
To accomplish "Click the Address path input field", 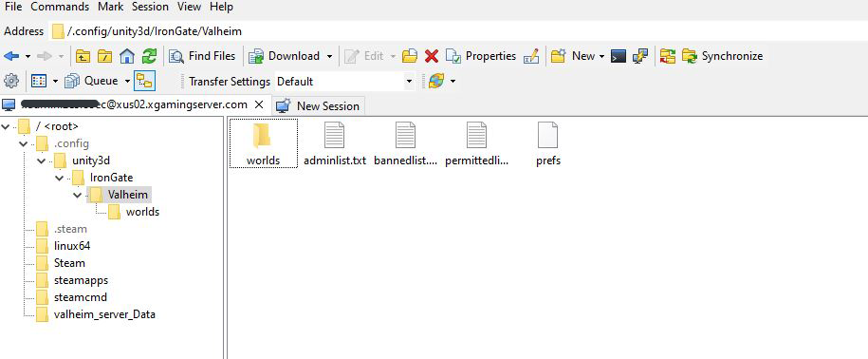I will click(459, 31).
